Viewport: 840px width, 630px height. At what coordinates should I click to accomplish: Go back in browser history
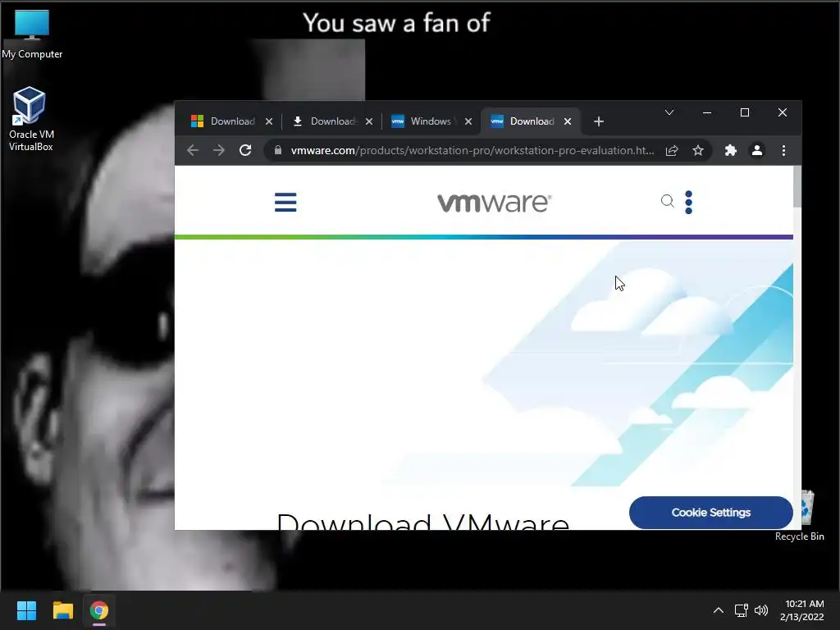pyautogui.click(x=193, y=151)
